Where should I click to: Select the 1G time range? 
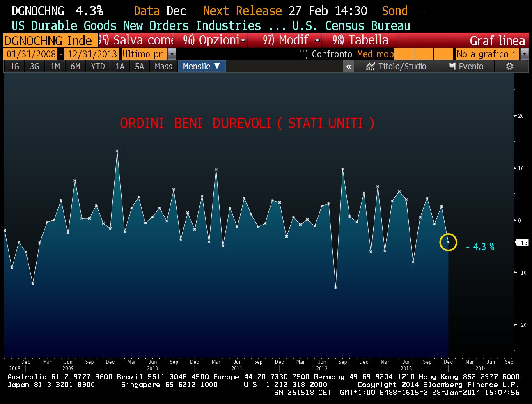pyautogui.click(x=14, y=67)
